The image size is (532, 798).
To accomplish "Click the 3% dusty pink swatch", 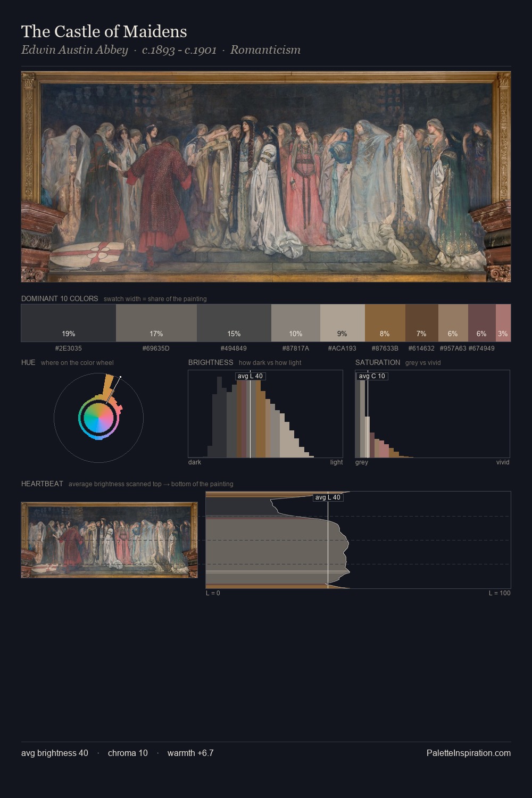I will 503,323.
